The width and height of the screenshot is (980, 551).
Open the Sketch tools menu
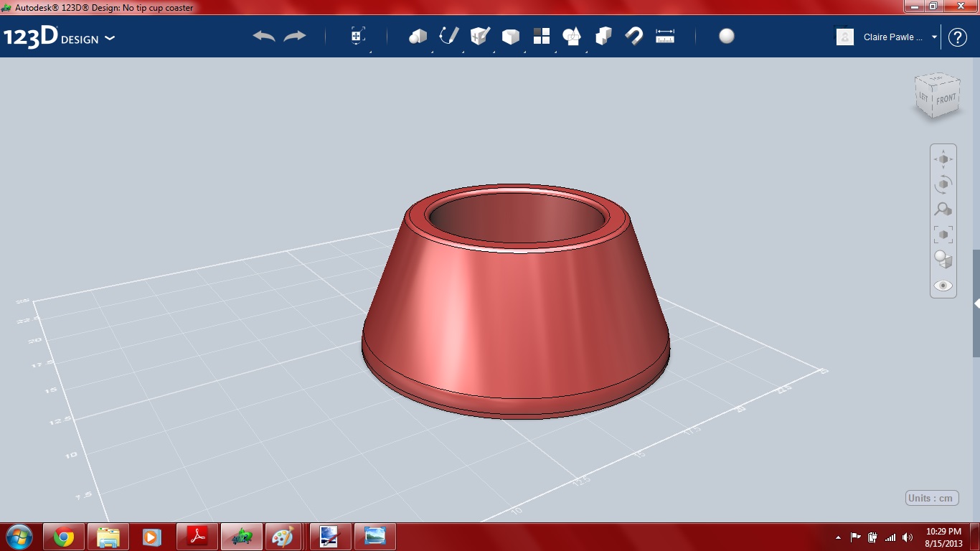point(449,37)
